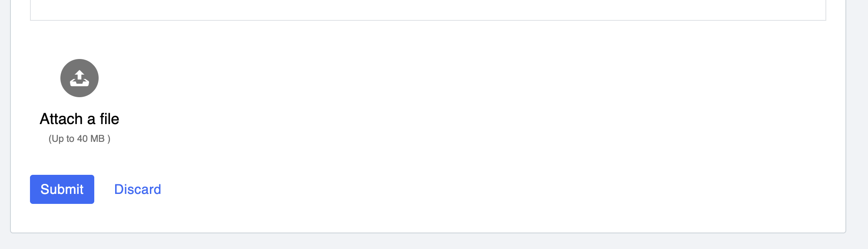Viewport: 868px width, 249px height.
Task: Click blank form area right of the upload icon
Action: tap(391, 78)
